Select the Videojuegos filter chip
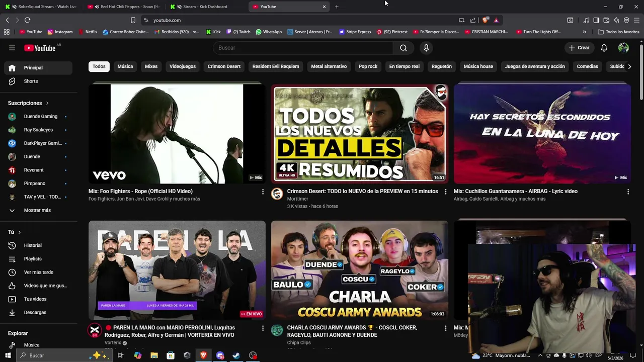This screenshot has height=362, width=644. coord(183,66)
